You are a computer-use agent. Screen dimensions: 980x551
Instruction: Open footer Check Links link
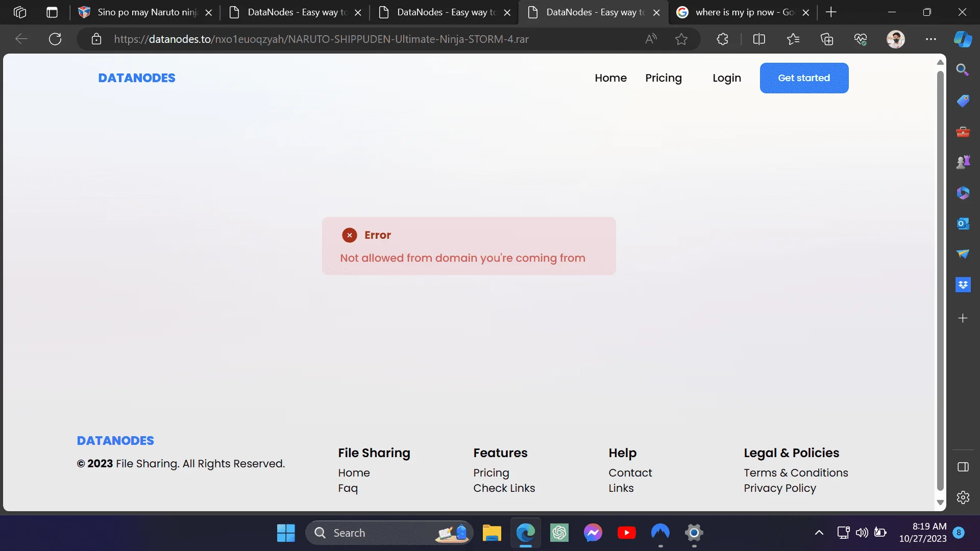point(504,488)
